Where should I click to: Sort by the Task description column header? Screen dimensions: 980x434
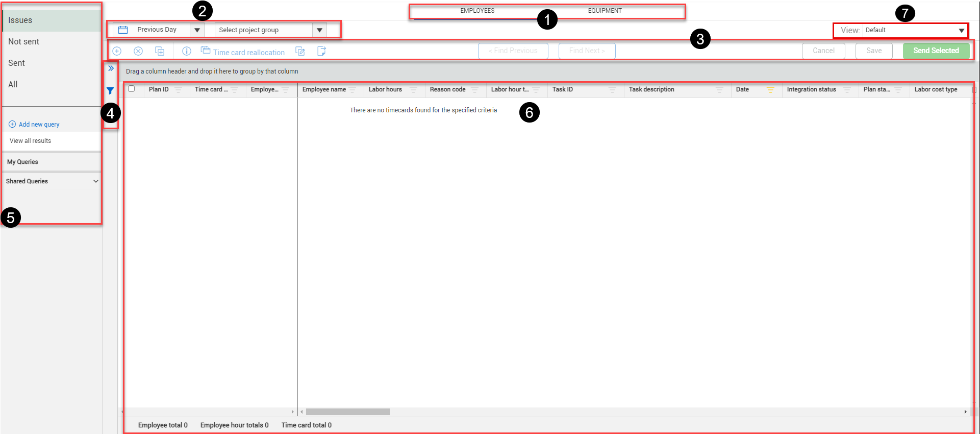click(651, 89)
